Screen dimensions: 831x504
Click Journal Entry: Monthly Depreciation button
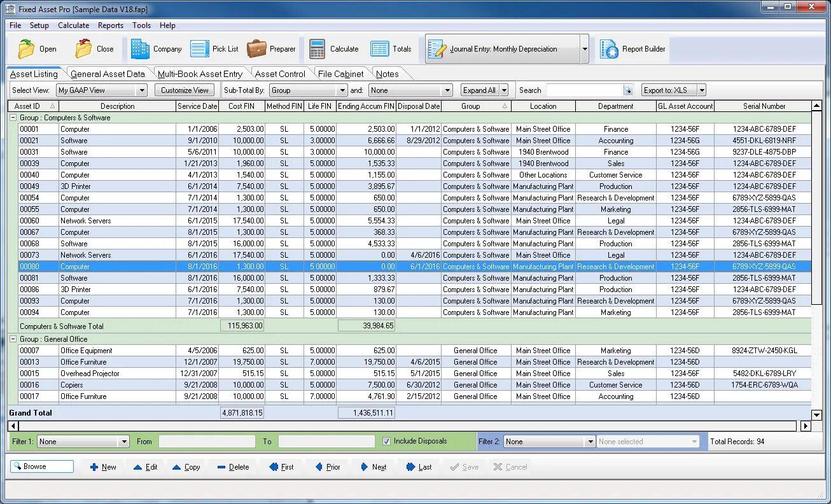tap(503, 49)
